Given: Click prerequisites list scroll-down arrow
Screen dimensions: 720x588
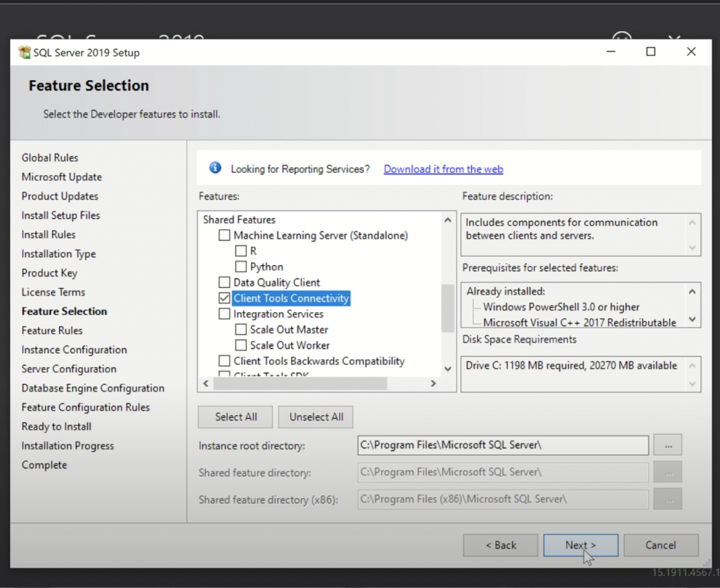Looking at the screenshot, I should 693,319.
